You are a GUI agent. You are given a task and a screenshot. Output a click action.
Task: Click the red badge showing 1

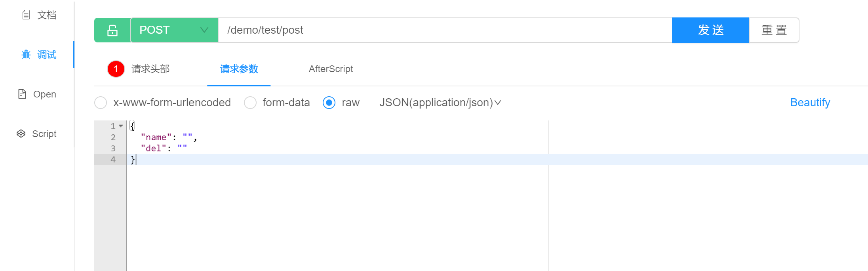116,69
